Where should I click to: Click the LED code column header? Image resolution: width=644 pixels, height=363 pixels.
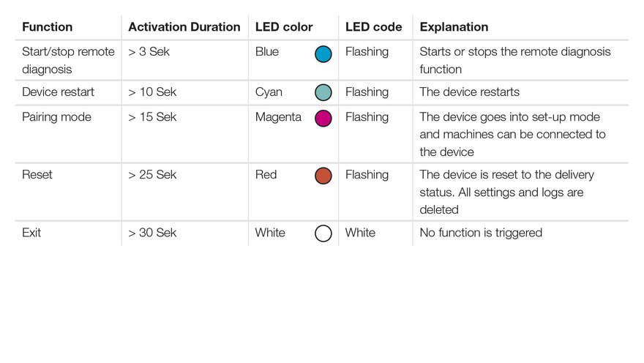[374, 27]
